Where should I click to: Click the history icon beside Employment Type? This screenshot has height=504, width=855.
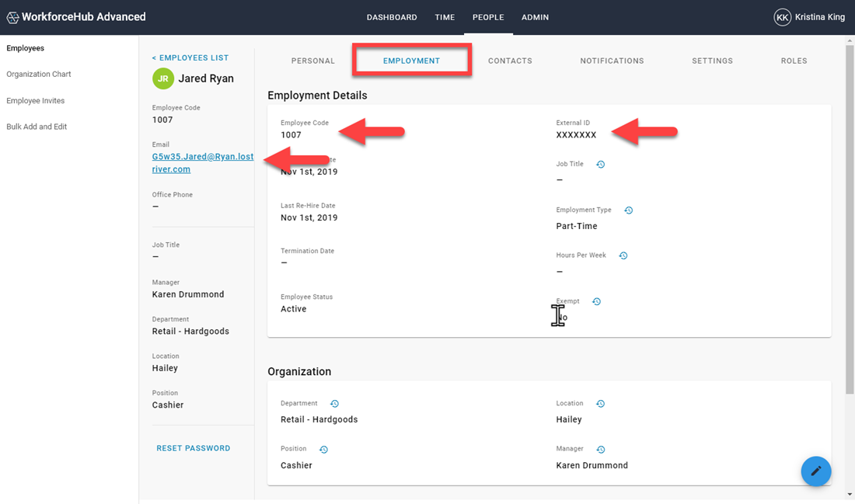[628, 210]
